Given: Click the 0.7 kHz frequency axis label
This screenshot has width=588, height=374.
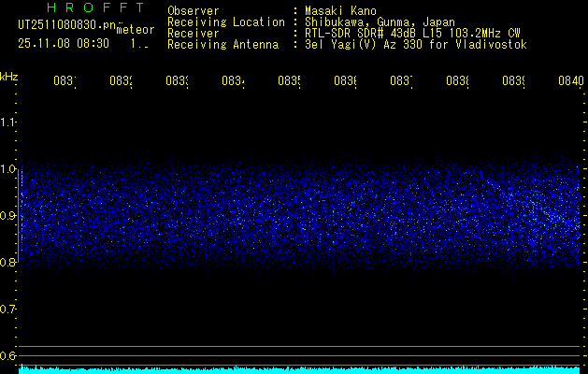Looking at the screenshot, I should tap(9, 309).
